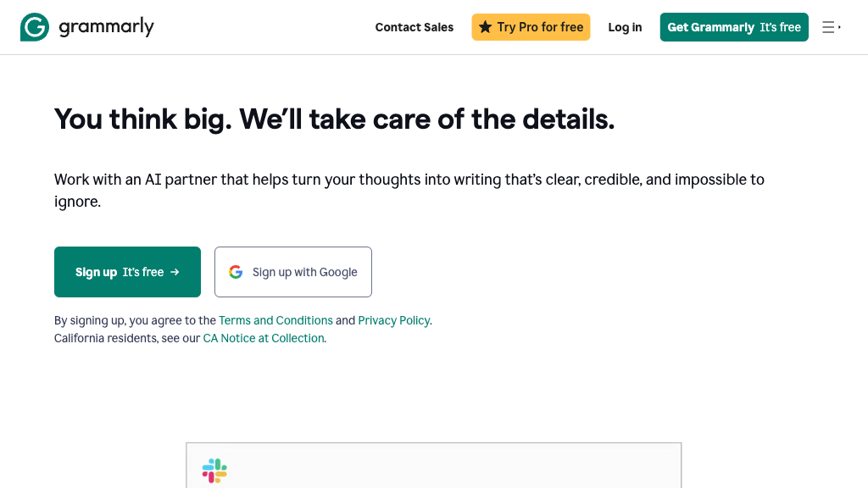Viewport: 868px width, 488px height.
Task: Open the Terms and Conditions link
Action: pos(275,320)
